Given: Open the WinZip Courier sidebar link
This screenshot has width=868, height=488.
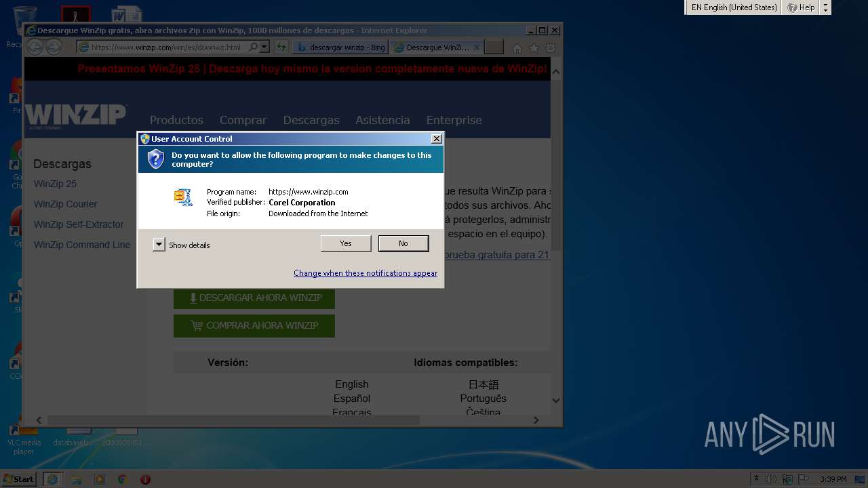Looking at the screenshot, I should [x=66, y=204].
